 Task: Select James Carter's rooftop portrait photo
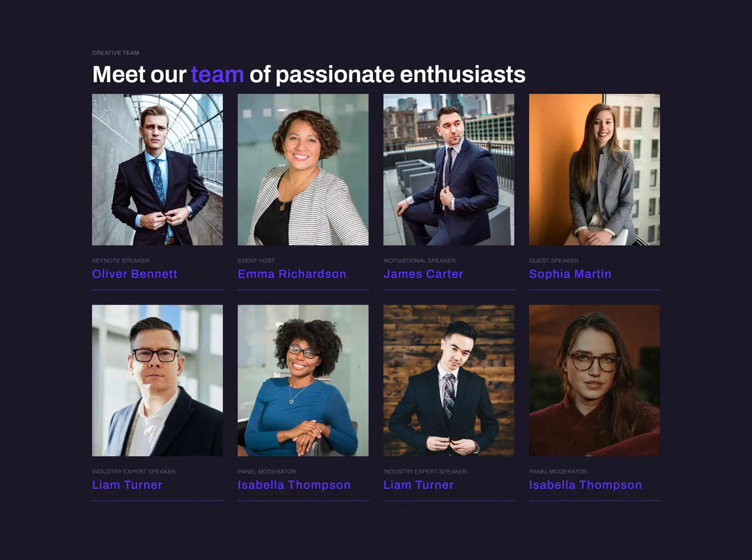(448, 169)
